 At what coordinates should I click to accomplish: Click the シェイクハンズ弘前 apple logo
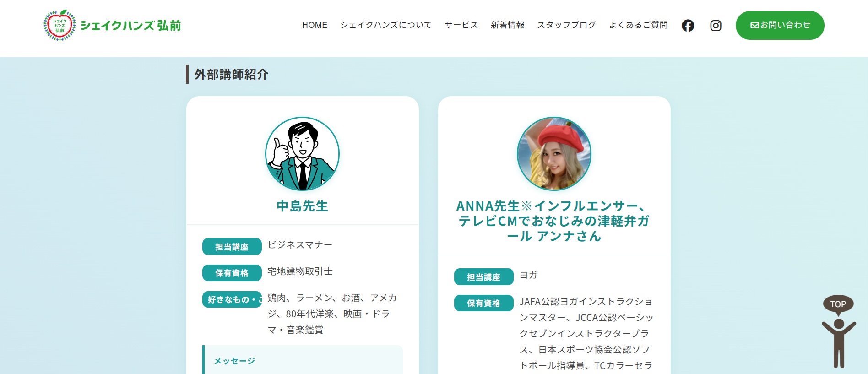point(112,25)
